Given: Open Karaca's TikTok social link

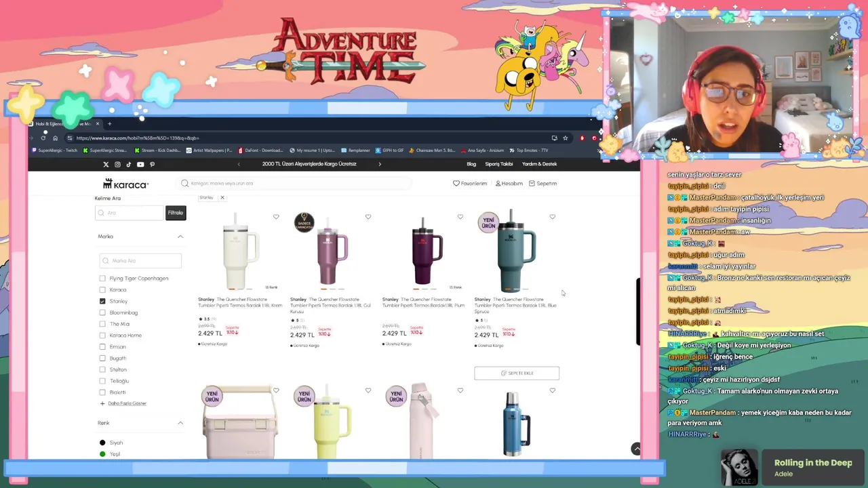Looking at the screenshot, I should [x=129, y=164].
